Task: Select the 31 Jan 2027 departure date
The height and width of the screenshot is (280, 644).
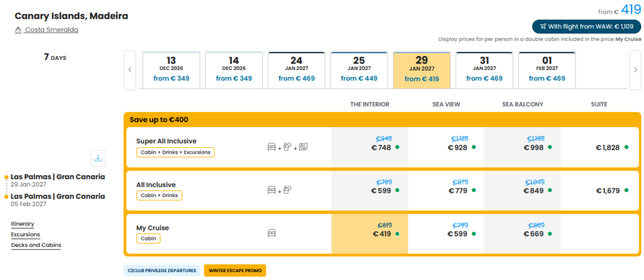Action: (x=484, y=70)
